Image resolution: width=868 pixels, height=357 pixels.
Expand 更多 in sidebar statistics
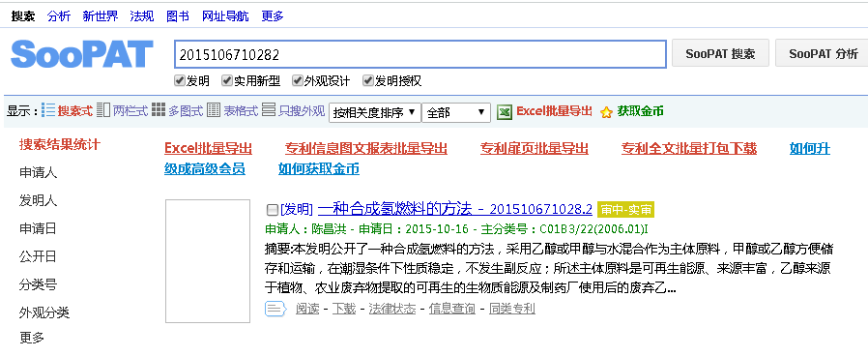point(32,338)
